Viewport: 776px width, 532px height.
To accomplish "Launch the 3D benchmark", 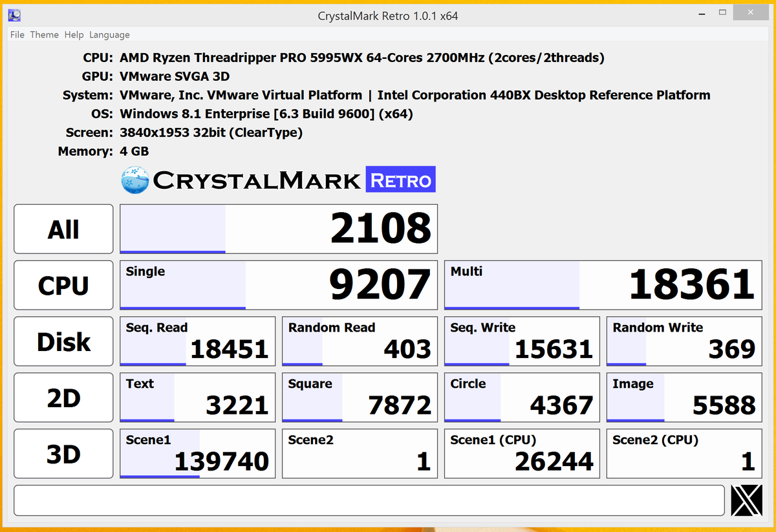I will [x=63, y=453].
